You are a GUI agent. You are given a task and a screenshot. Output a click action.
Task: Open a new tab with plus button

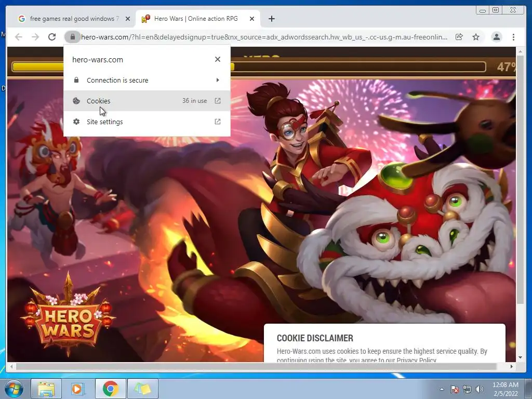coord(271,19)
